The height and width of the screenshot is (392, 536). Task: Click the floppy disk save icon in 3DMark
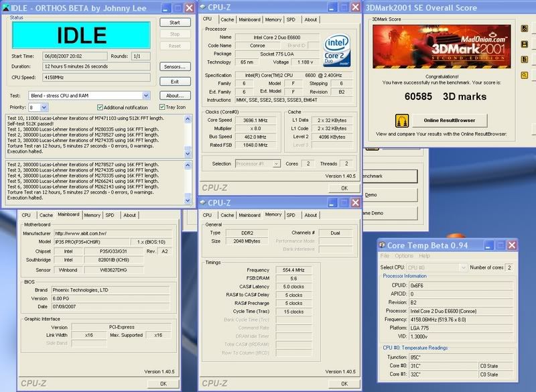(x=525, y=44)
